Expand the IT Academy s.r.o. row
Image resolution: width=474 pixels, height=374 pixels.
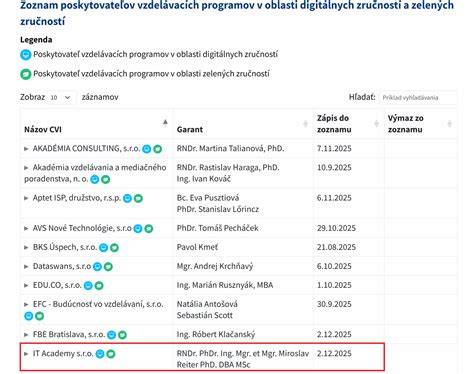click(x=26, y=353)
